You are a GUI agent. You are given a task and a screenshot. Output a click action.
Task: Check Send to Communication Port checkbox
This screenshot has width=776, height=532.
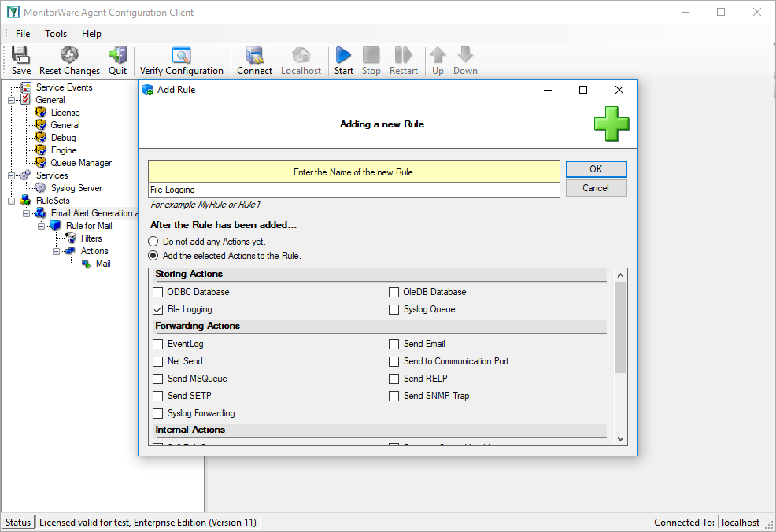click(394, 361)
